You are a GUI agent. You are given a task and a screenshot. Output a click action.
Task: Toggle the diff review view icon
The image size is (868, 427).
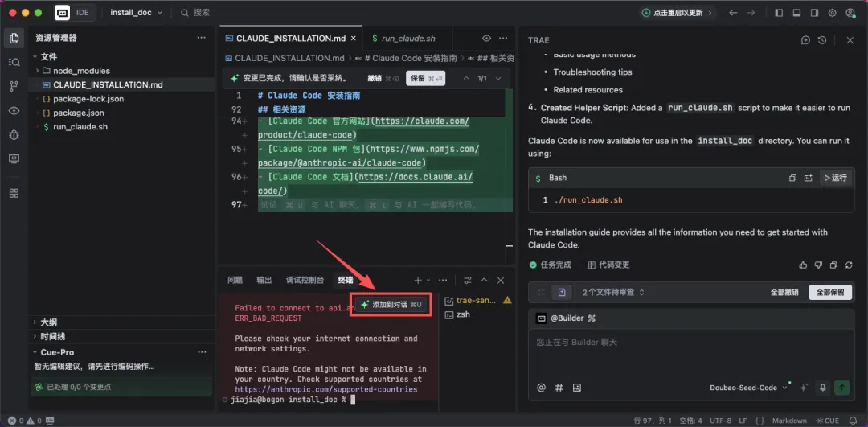coord(562,292)
